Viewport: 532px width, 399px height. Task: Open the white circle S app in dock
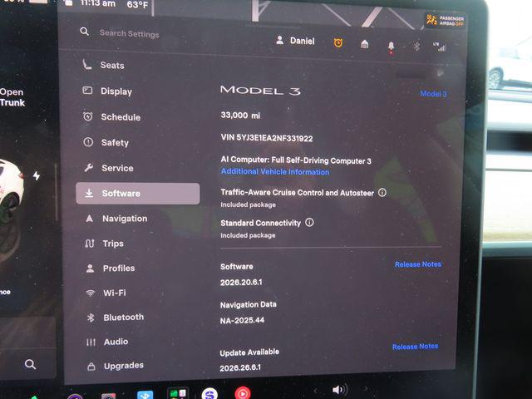point(209,393)
